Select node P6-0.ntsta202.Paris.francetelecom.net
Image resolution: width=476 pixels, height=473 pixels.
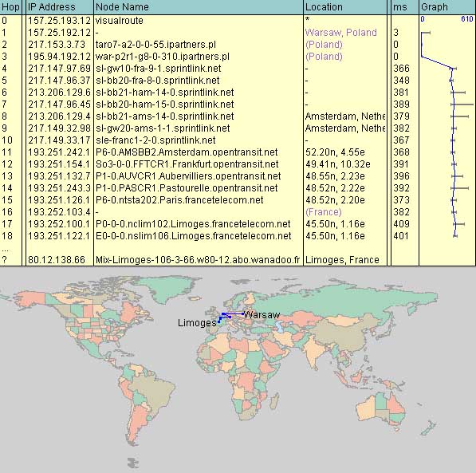click(x=179, y=200)
